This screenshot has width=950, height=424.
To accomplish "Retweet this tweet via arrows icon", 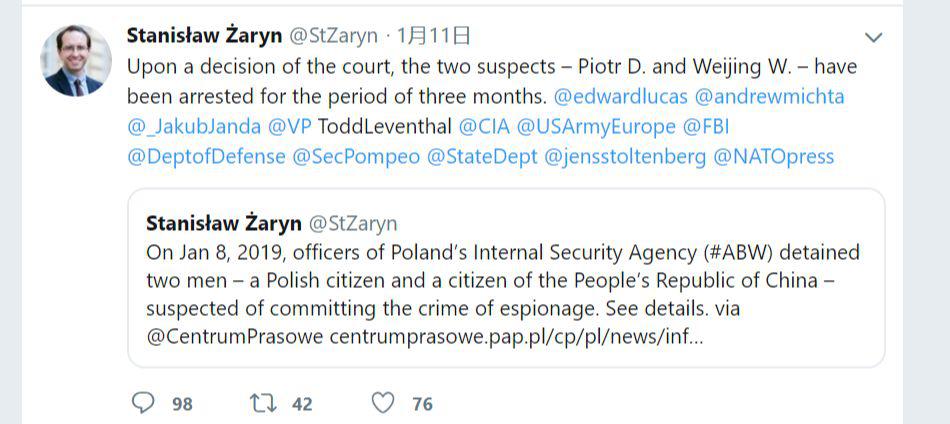I will tap(263, 403).
